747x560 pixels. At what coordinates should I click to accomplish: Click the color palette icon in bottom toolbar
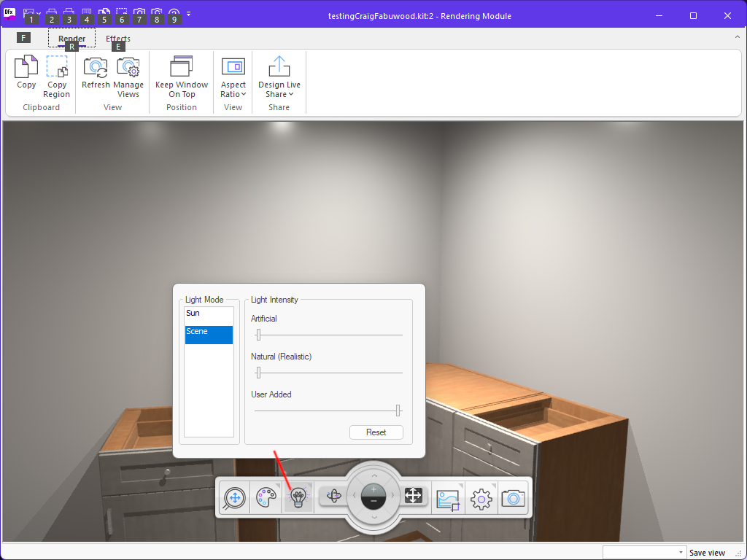point(266,498)
